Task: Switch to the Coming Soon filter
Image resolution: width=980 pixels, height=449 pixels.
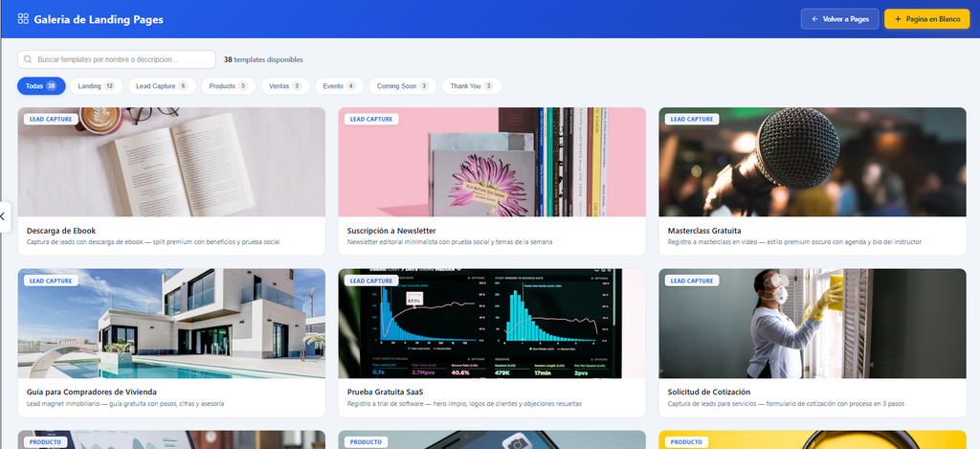Action: pos(403,86)
